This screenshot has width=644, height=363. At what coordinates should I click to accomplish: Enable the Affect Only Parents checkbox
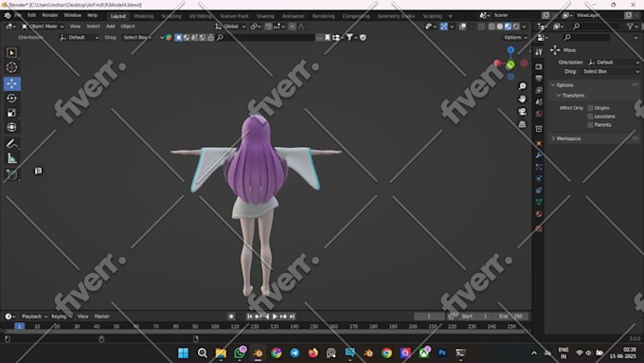click(x=590, y=124)
